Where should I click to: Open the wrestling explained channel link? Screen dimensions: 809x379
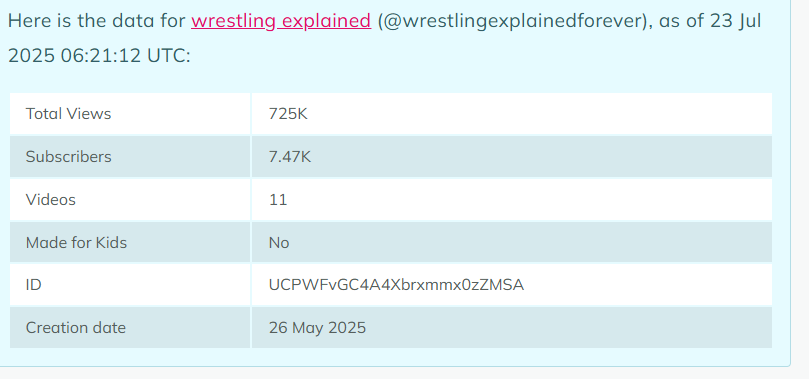pos(281,21)
